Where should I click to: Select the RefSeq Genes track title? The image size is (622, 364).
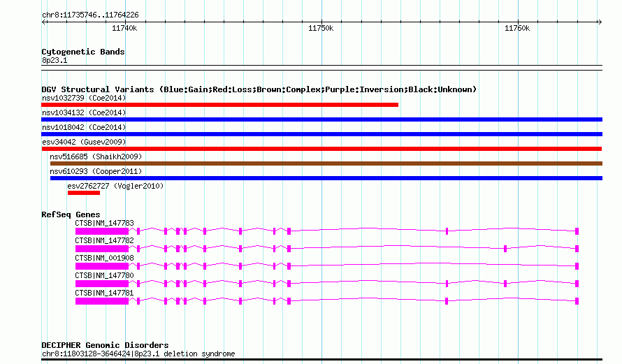coord(71,214)
